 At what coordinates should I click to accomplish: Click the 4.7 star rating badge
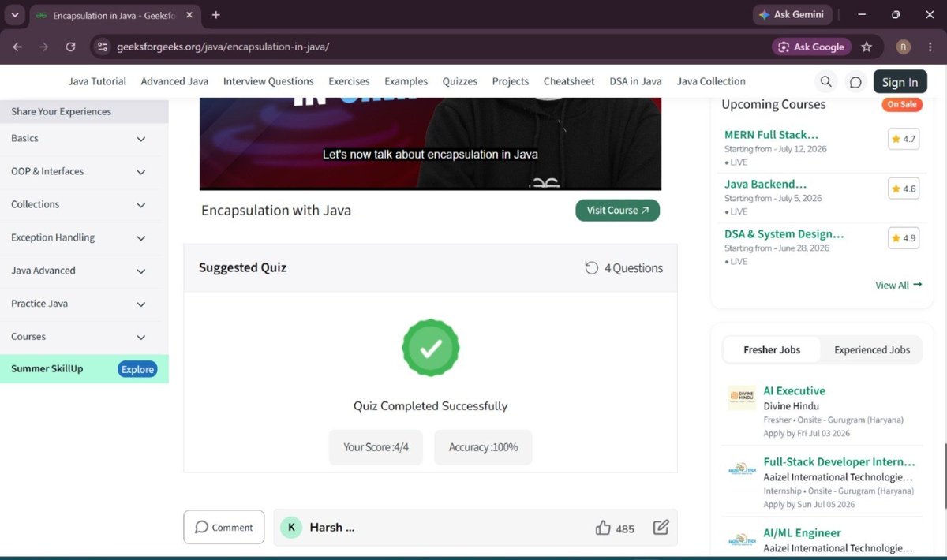tap(904, 139)
